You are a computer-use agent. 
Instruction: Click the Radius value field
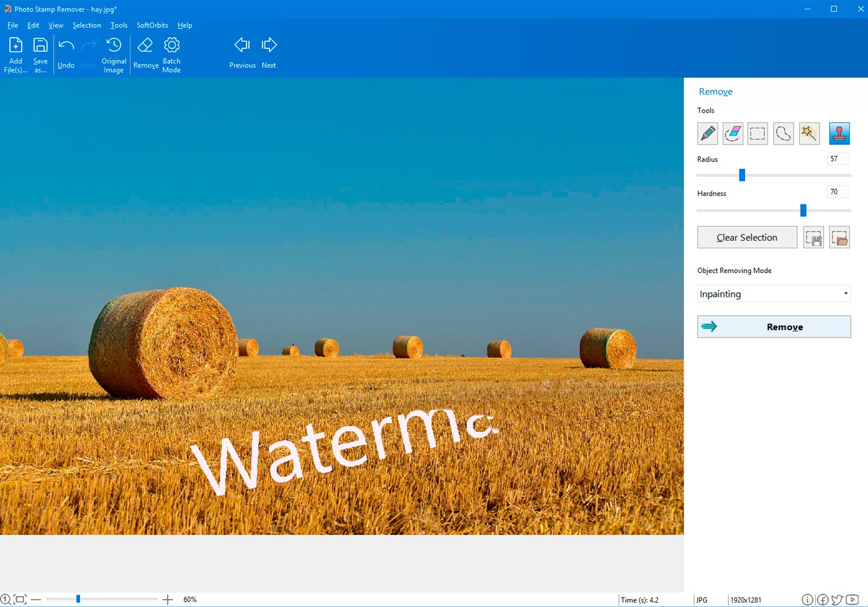838,159
